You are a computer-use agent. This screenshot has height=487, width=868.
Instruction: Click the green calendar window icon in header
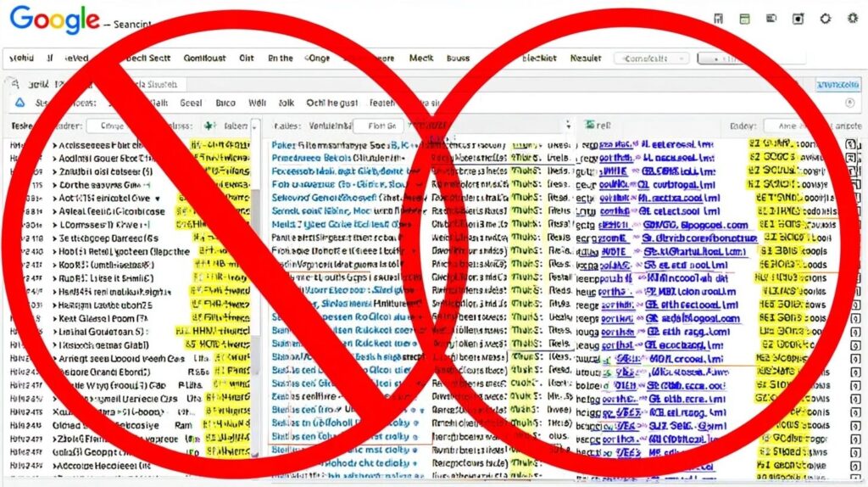coord(744,19)
